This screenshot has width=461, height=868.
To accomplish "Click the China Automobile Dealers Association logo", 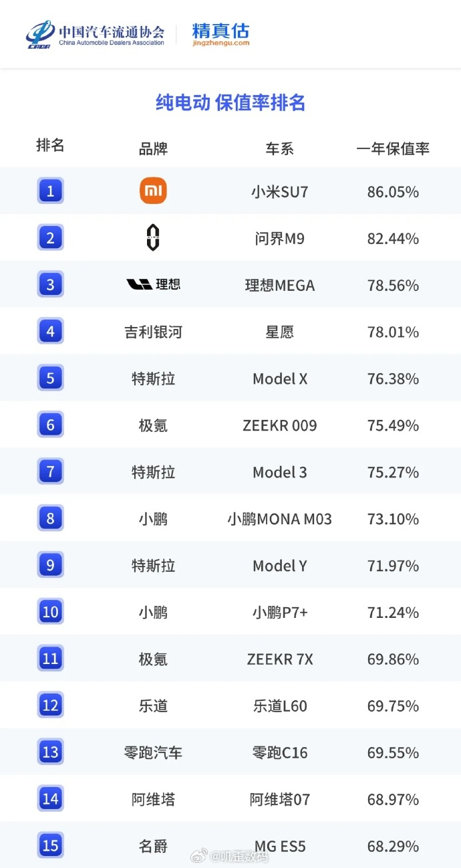I will click(96, 34).
